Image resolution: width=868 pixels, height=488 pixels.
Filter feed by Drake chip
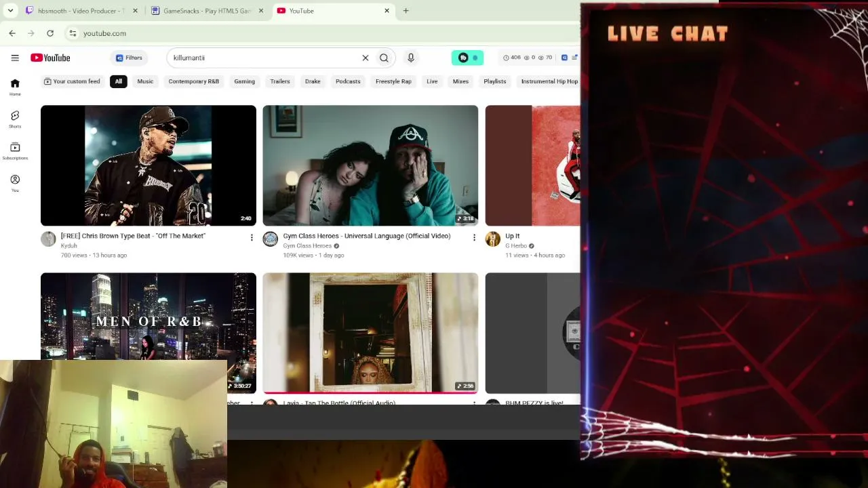(313, 81)
